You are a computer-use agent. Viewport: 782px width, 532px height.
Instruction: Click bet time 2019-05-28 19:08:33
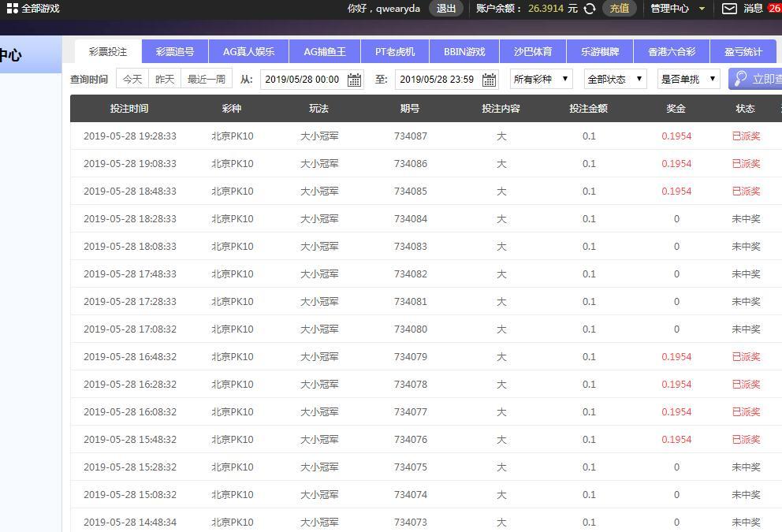coord(129,163)
